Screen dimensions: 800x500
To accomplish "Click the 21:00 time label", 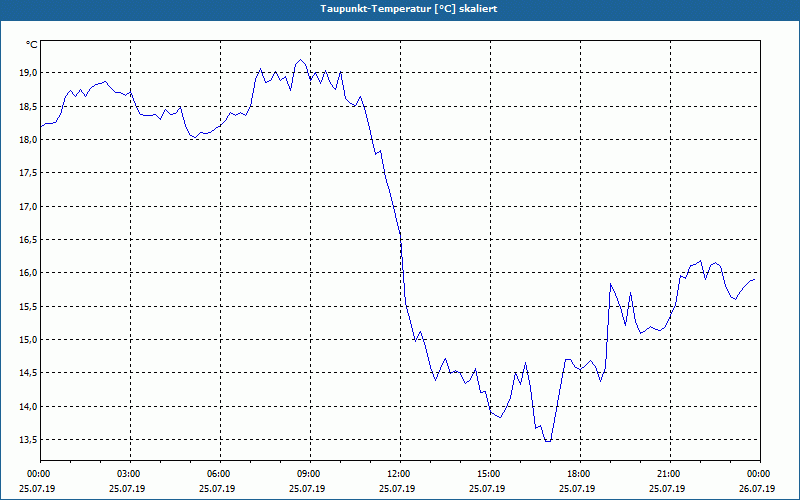I will coord(670,474).
